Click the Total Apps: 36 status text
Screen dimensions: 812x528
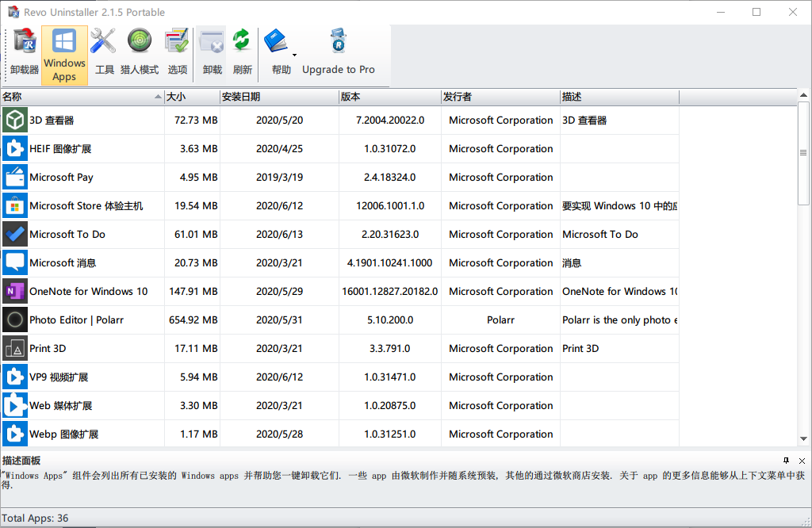click(x=35, y=518)
